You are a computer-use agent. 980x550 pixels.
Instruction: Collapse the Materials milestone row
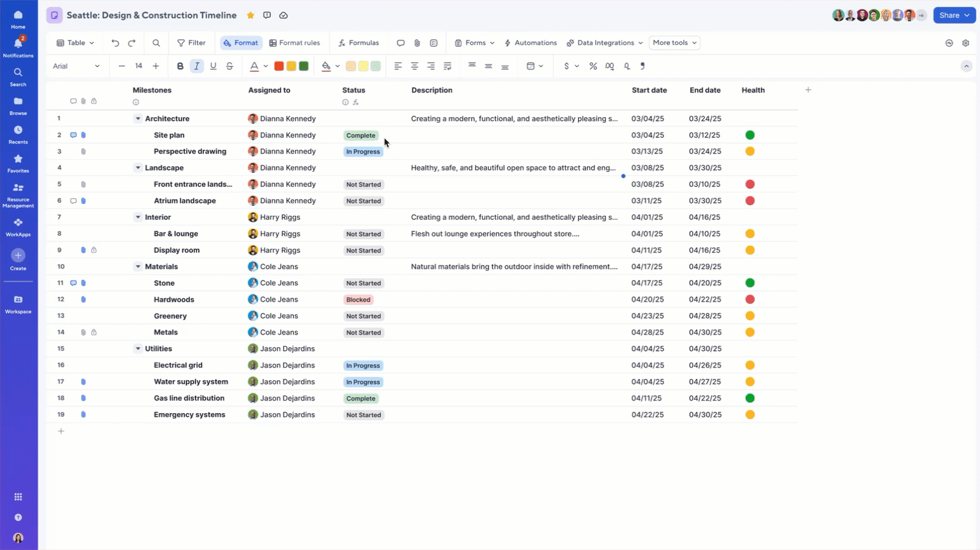(x=138, y=267)
